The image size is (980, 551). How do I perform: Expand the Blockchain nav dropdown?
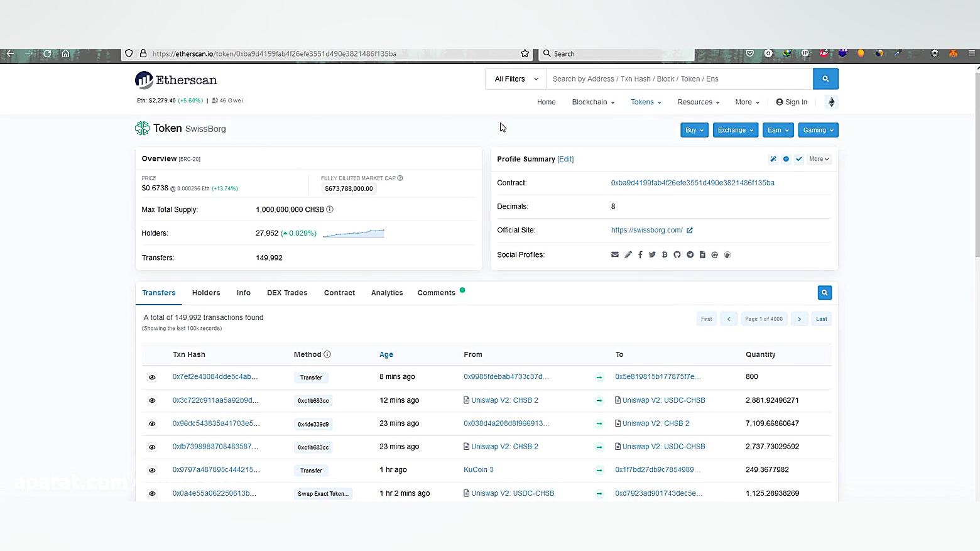(x=593, y=102)
